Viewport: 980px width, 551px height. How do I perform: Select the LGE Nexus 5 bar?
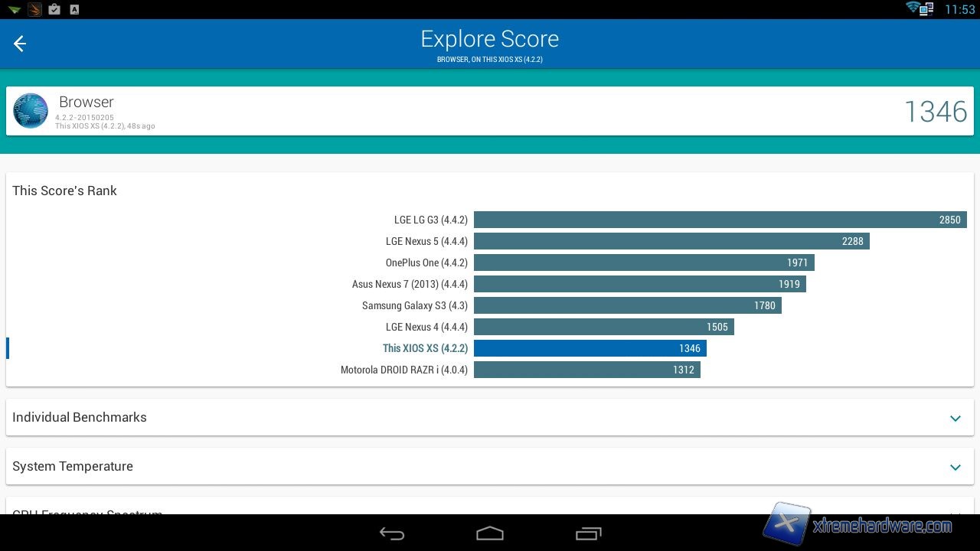(x=671, y=241)
